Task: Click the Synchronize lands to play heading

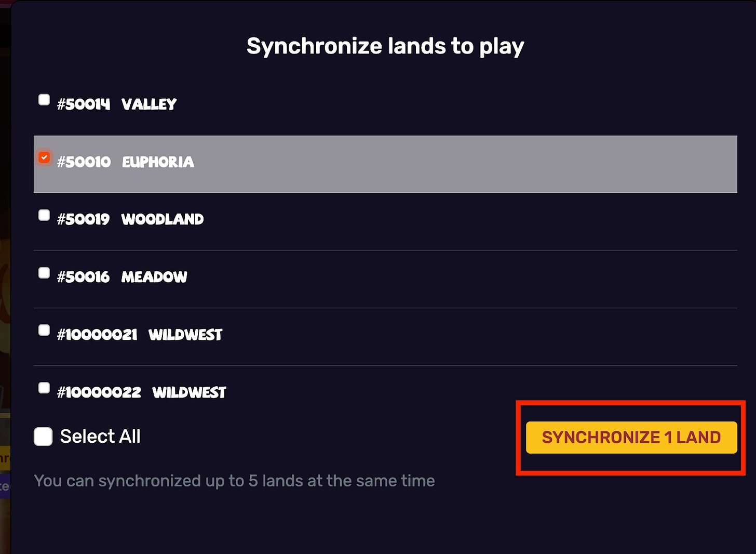Action: click(x=385, y=46)
